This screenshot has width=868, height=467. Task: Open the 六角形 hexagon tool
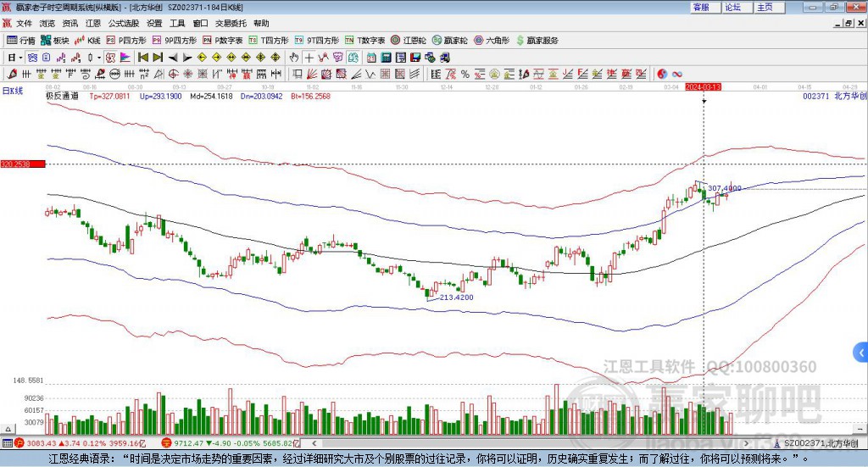click(x=492, y=41)
